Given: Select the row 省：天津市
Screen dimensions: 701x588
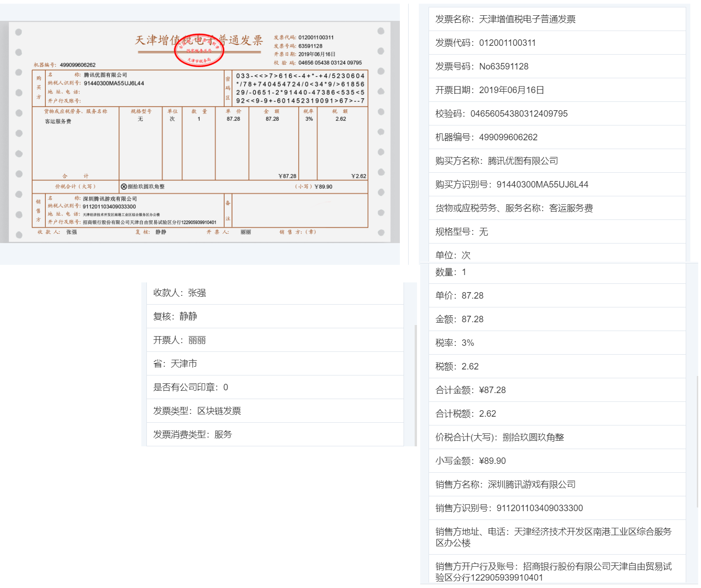Looking at the screenshot, I should 275,363.
